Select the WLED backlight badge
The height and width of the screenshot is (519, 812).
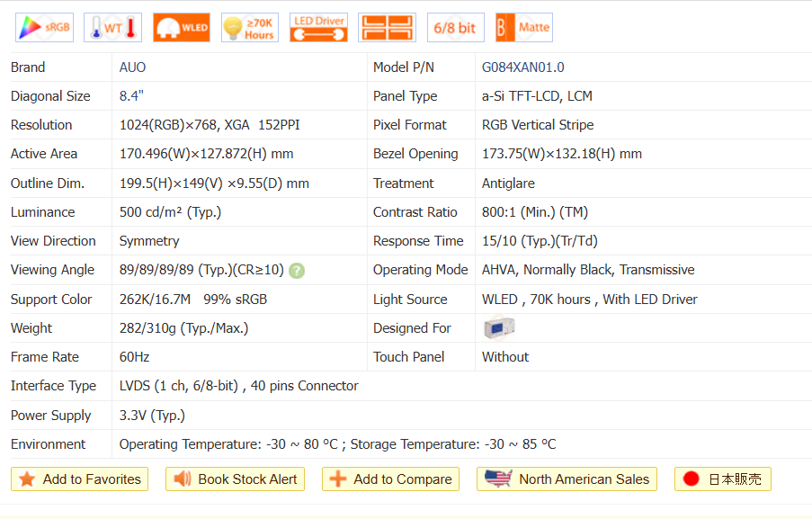pos(181,28)
